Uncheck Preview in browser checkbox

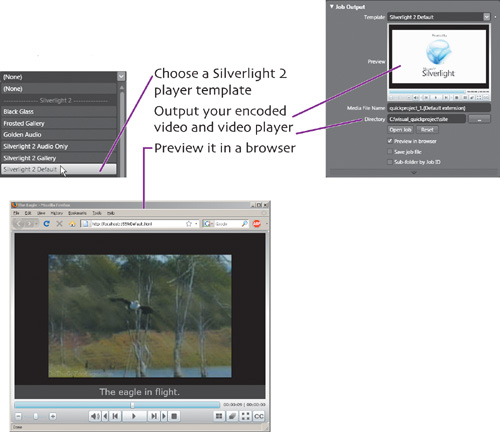390,141
